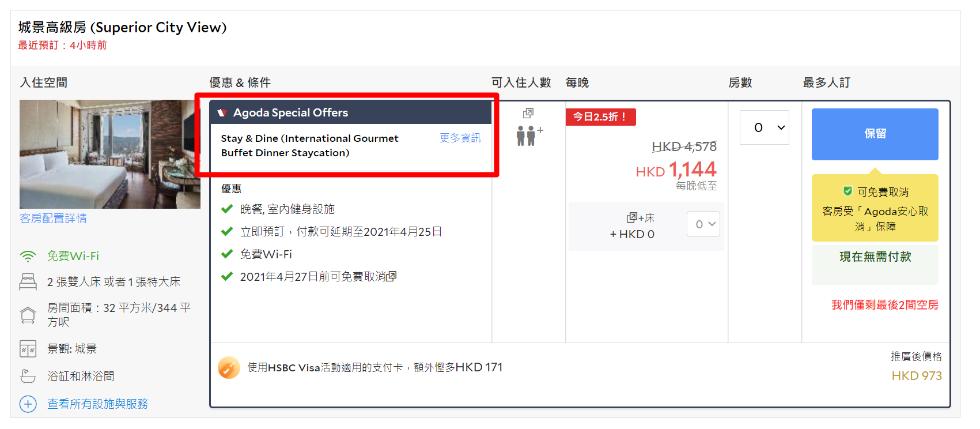The height and width of the screenshot is (429, 980).
Task: Open 查看所有設施與服務 facilities link
Action: click(x=97, y=404)
